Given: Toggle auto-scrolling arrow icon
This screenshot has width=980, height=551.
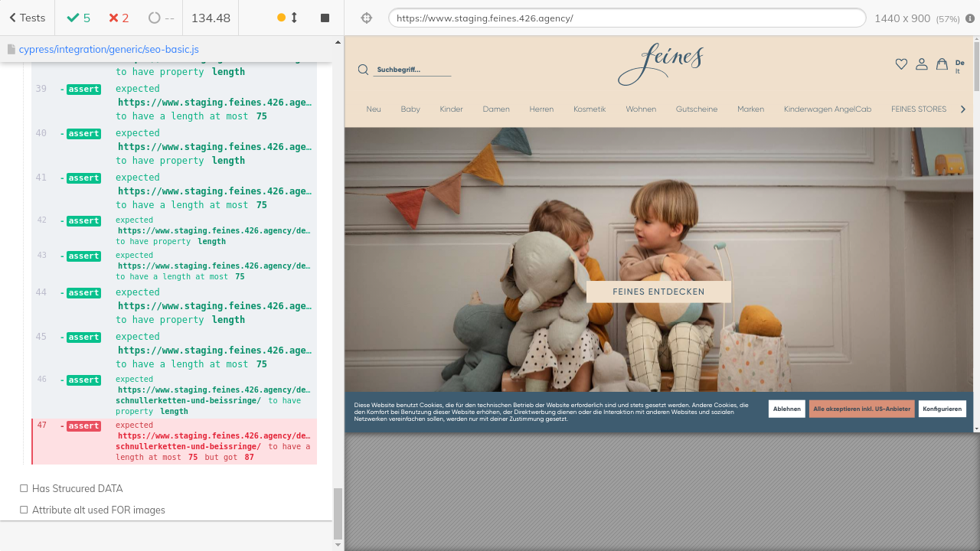Looking at the screenshot, I should 294,18.
